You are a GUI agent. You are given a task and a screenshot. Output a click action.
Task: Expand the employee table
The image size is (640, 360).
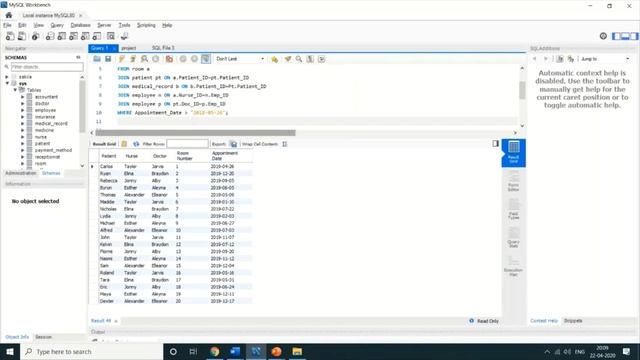point(23,110)
